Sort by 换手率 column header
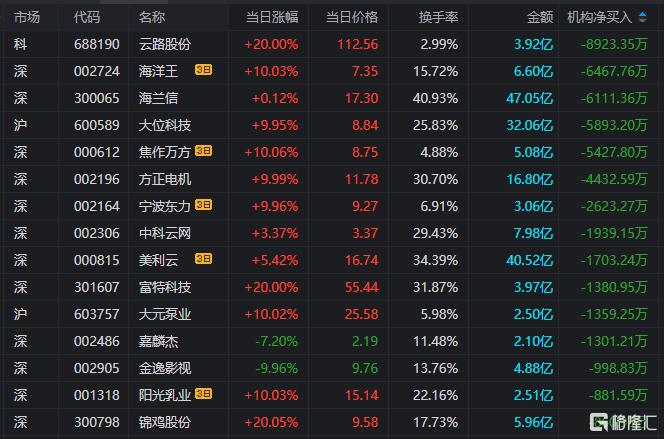This screenshot has height=439, width=664. (x=438, y=17)
